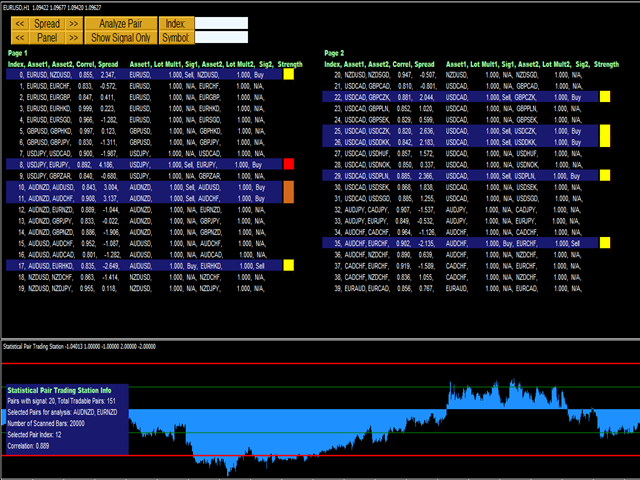Click orange strength swatch for AUDNZD, AUDUSD row
The width and height of the screenshot is (640, 480).
click(x=288, y=193)
